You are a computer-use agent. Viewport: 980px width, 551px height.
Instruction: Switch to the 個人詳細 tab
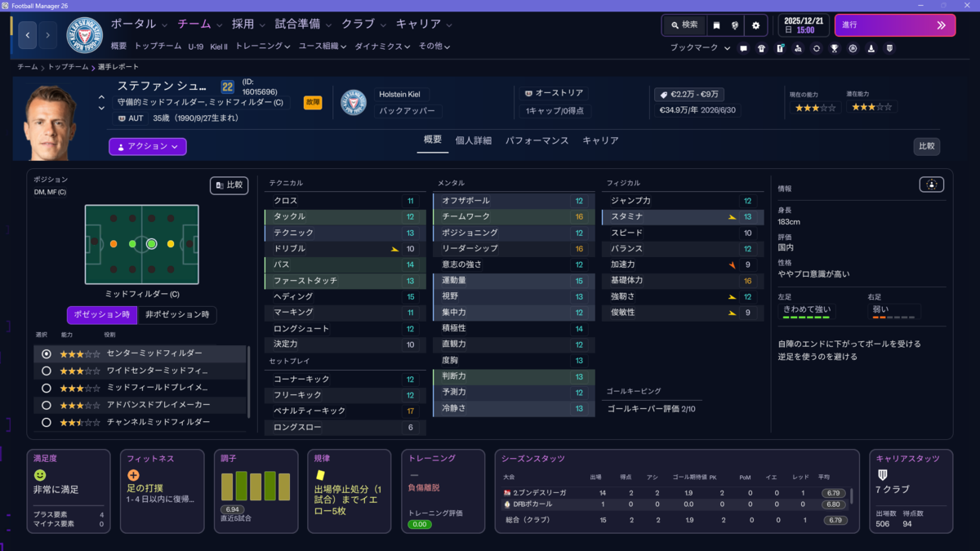click(x=474, y=140)
